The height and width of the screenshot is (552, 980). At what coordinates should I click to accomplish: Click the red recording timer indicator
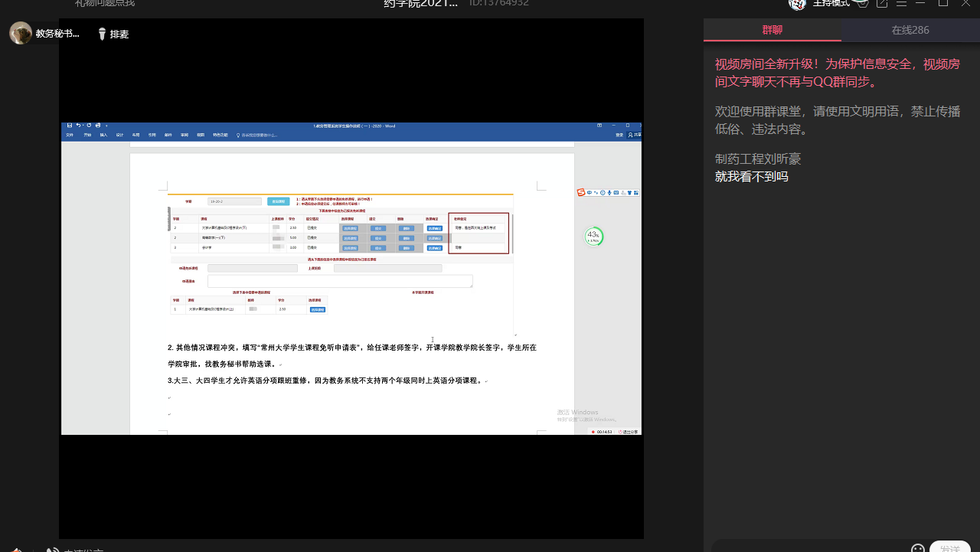point(601,431)
